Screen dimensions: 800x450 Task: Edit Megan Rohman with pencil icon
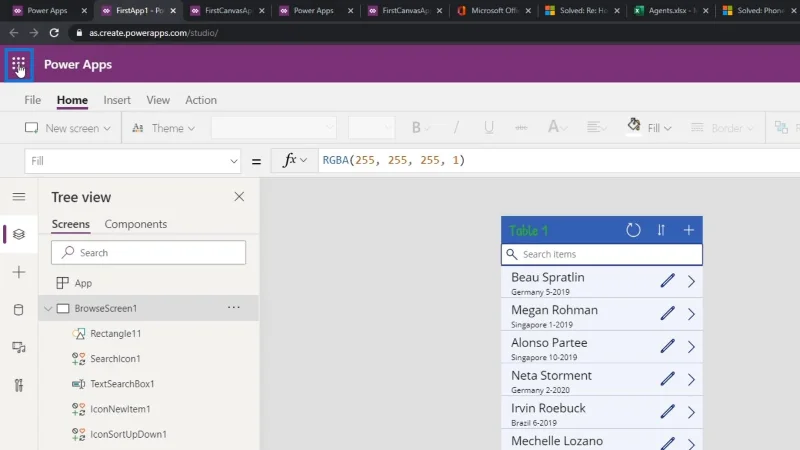[x=667, y=313]
